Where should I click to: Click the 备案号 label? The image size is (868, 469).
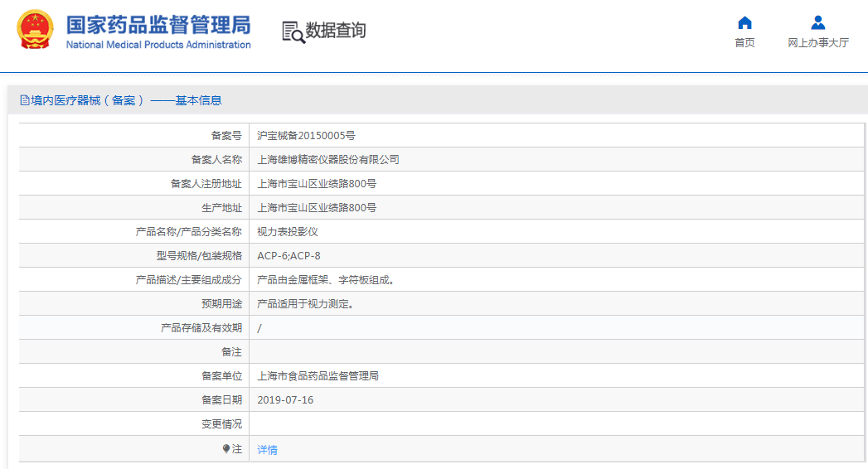click(x=226, y=136)
